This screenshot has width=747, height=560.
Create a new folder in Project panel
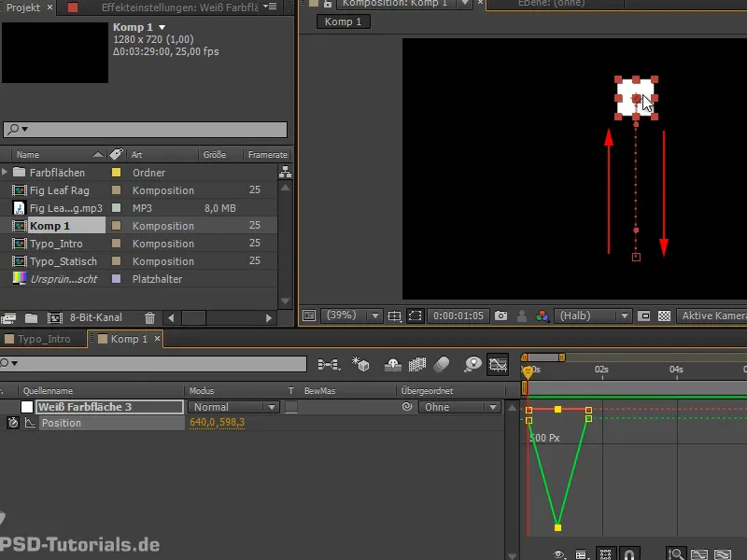point(33,318)
